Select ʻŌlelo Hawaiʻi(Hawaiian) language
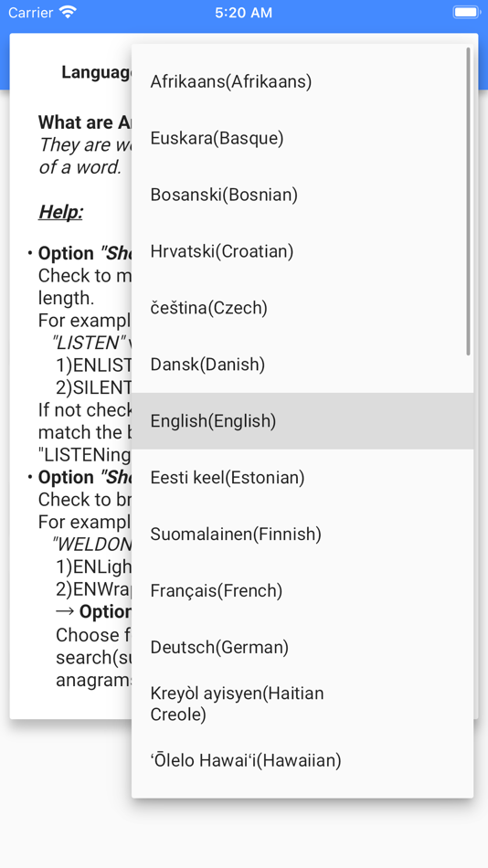 [302, 760]
